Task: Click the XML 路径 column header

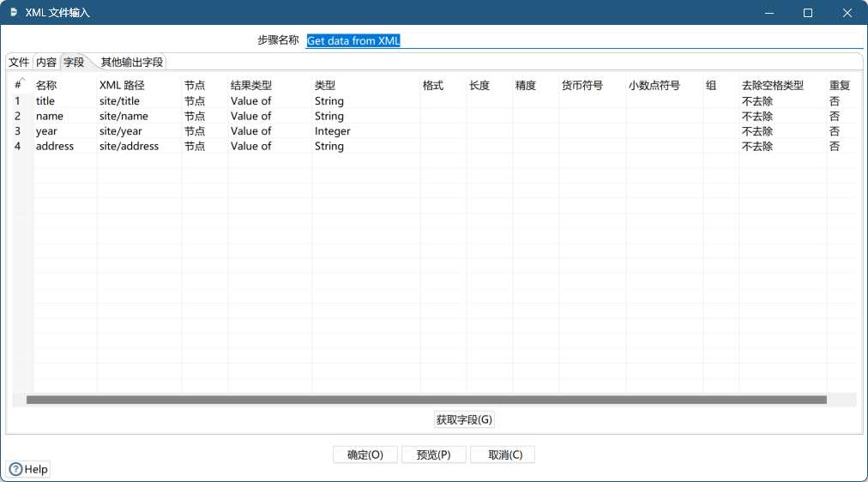Action: [x=139, y=85]
